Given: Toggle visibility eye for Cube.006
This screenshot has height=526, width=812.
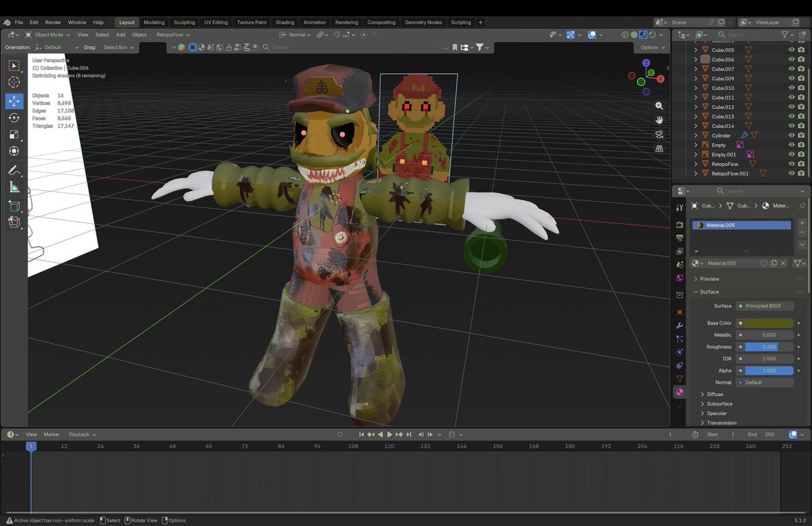Looking at the screenshot, I should pyautogui.click(x=792, y=60).
